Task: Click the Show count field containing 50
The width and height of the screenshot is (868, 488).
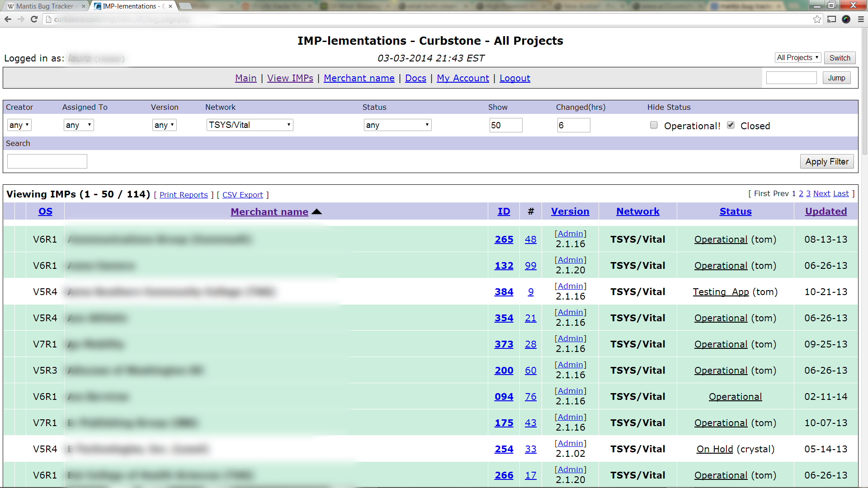Action: (x=506, y=125)
